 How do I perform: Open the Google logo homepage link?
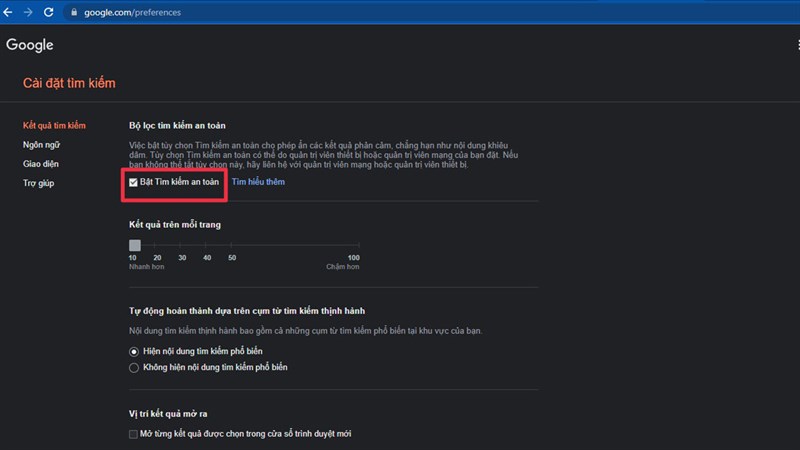30,45
